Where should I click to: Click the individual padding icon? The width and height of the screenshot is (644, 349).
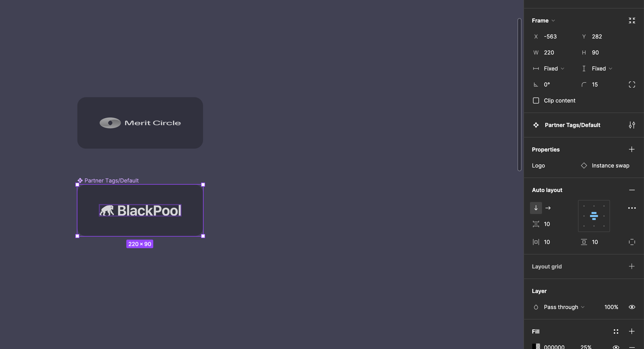632,242
